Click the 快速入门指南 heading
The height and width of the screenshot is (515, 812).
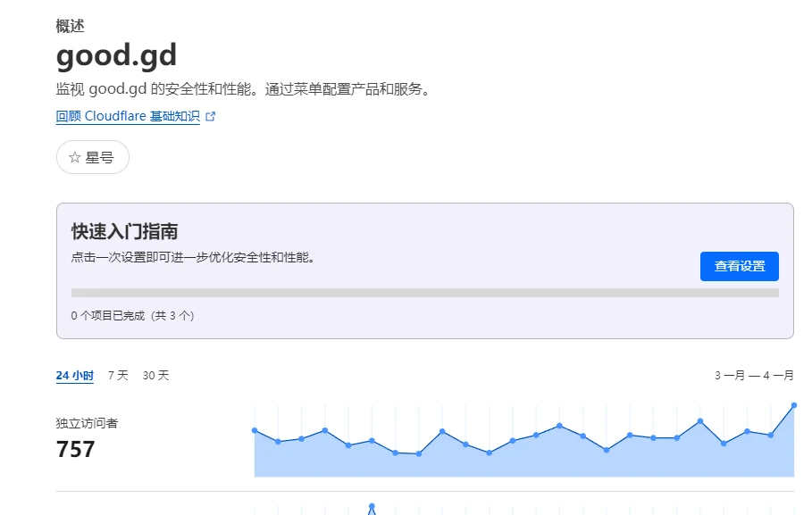click(124, 232)
